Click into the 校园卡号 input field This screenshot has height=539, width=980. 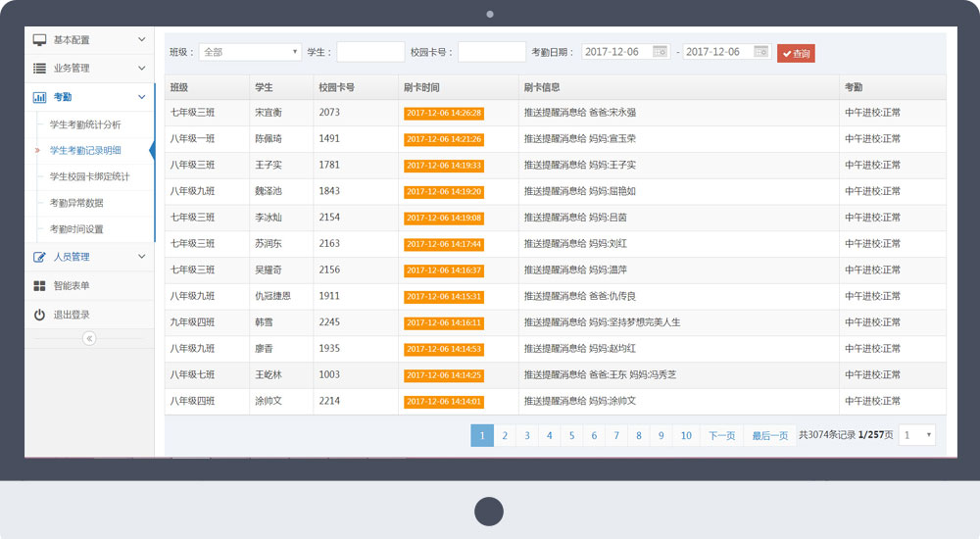point(491,52)
